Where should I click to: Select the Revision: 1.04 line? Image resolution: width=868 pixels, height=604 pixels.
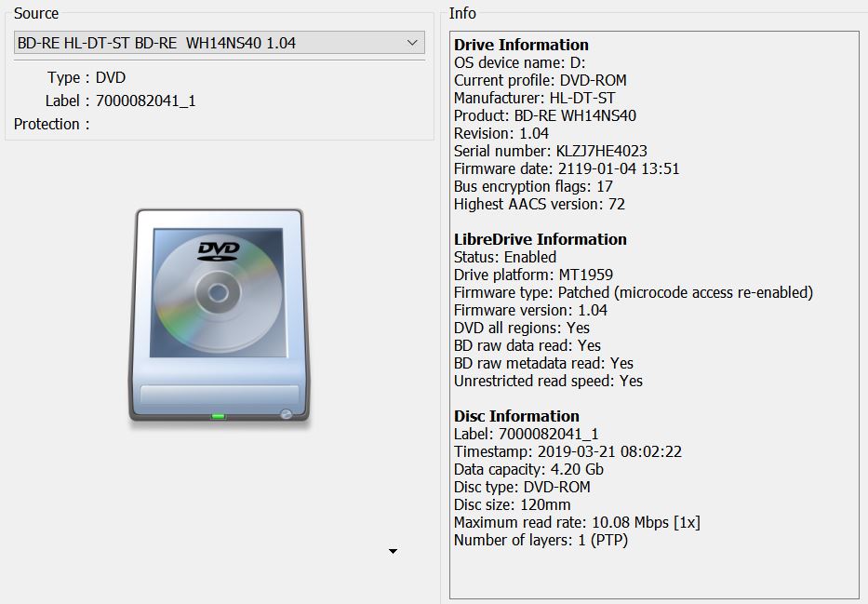[x=501, y=133]
